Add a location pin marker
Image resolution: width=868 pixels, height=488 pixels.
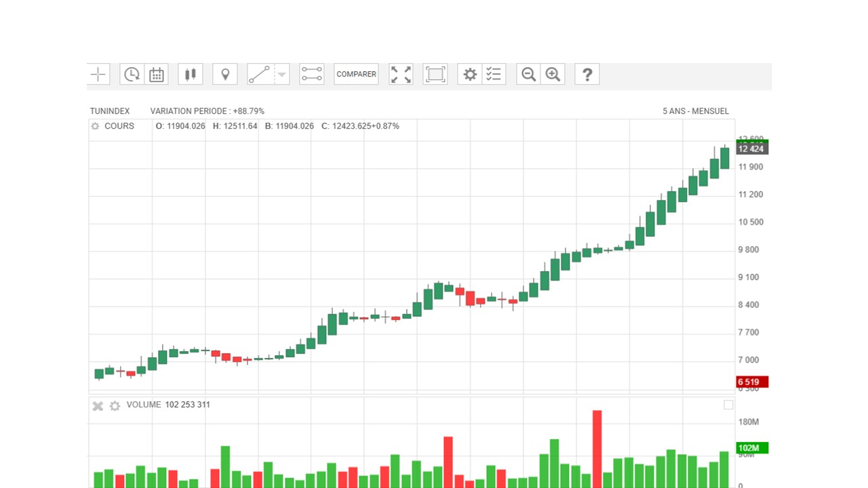click(225, 75)
